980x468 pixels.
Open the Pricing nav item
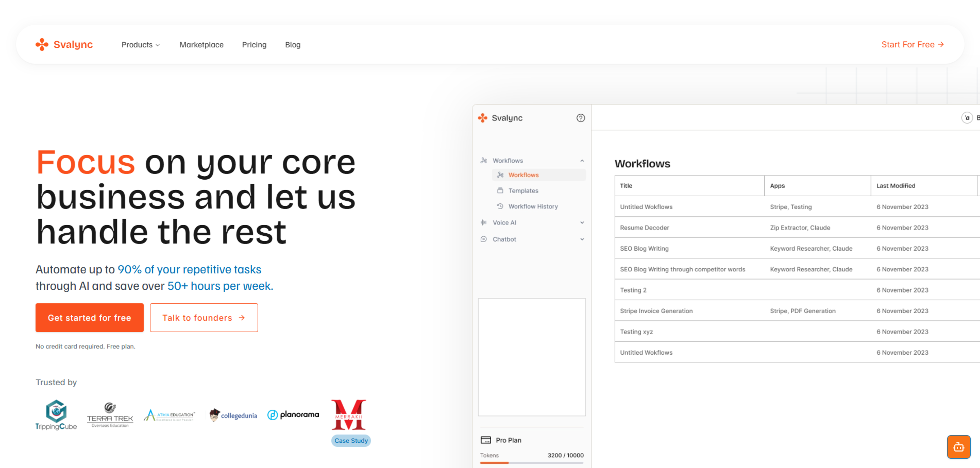tap(254, 44)
